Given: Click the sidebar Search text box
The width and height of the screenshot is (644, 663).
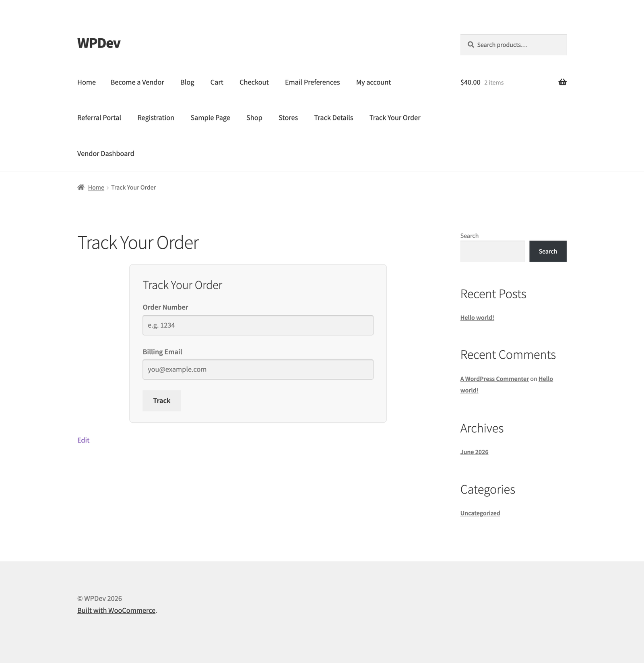Looking at the screenshot, I should pyautogui.click(x=493, y=251).
